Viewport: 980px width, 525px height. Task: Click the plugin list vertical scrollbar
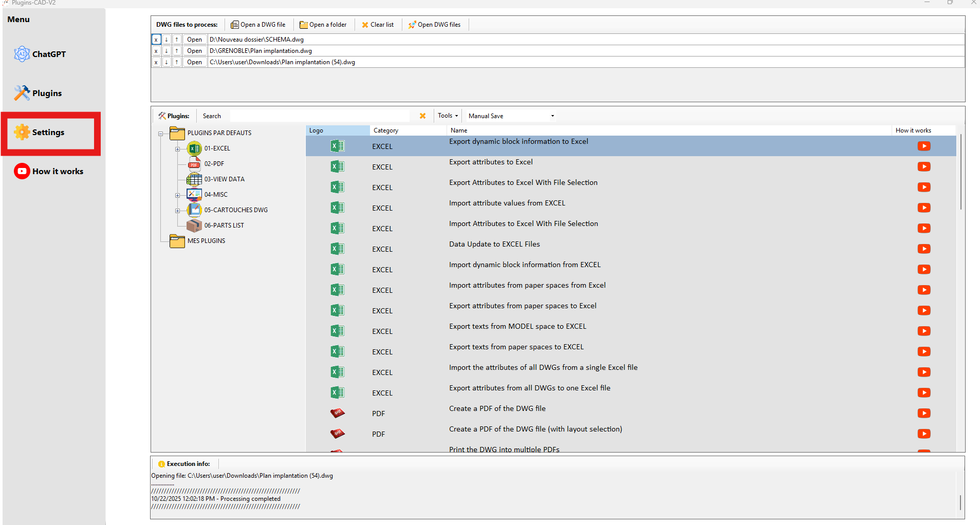tap(960, 172)
